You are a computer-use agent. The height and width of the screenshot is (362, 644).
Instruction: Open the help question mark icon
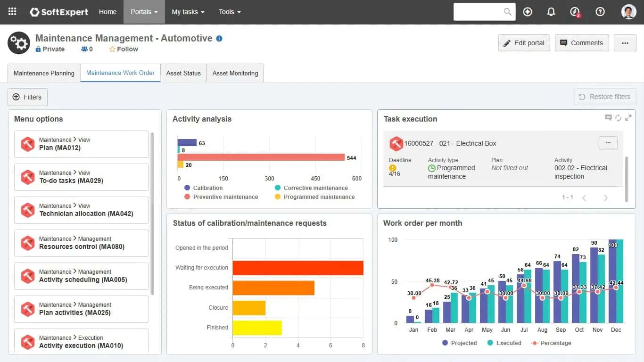pyautogui.click(x=600, y=12)
